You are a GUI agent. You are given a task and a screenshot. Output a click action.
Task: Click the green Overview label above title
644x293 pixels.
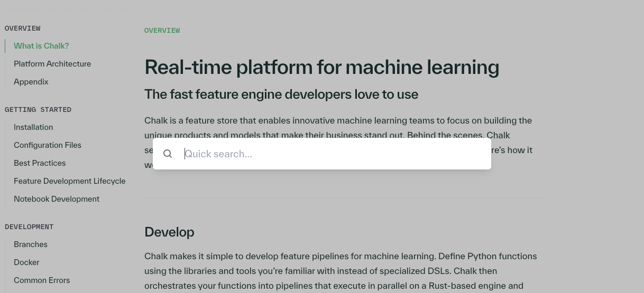click(x=162, y=31)
